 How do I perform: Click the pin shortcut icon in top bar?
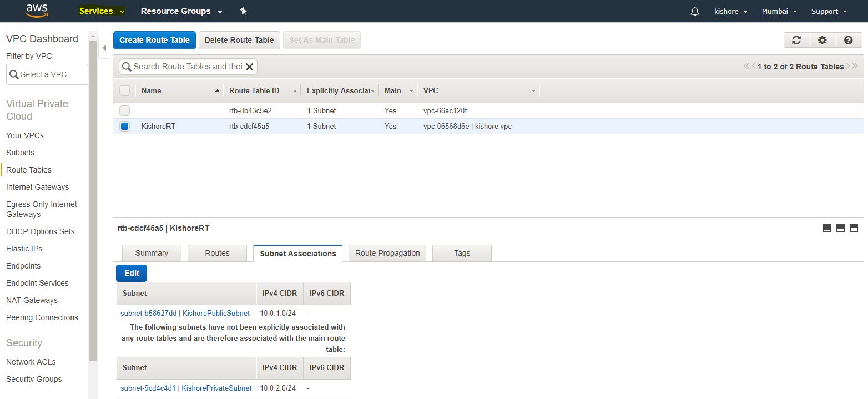[243, 11]
